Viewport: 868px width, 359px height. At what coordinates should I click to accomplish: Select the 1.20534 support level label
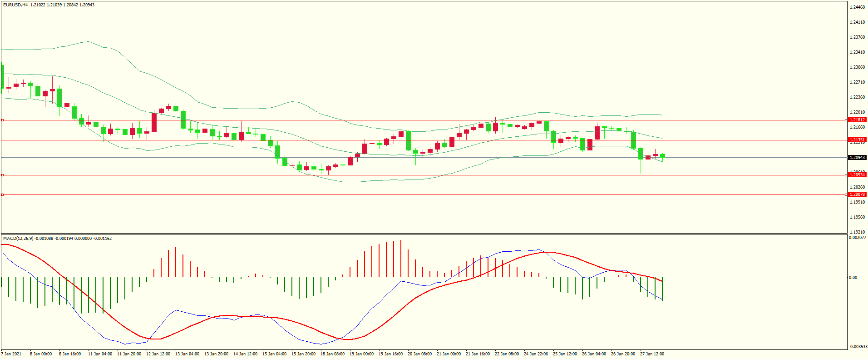pos(857,175)
